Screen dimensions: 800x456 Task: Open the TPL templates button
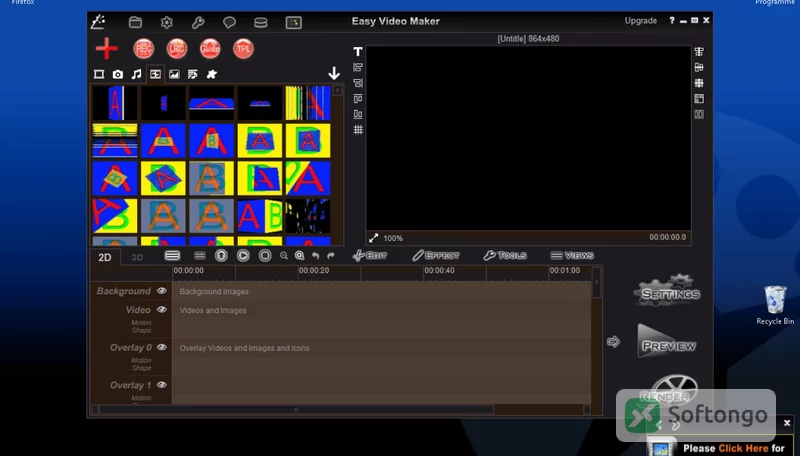pos(243,48)
